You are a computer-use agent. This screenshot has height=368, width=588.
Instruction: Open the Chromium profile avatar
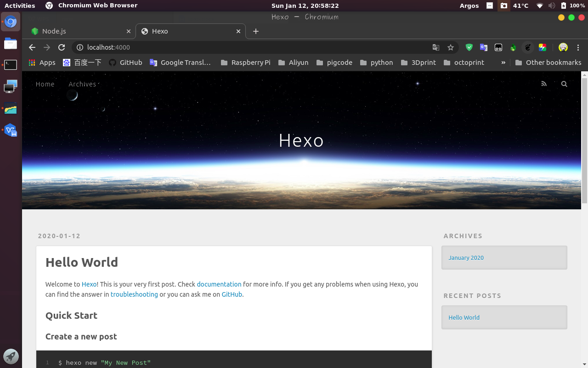[x=563, y=47]
